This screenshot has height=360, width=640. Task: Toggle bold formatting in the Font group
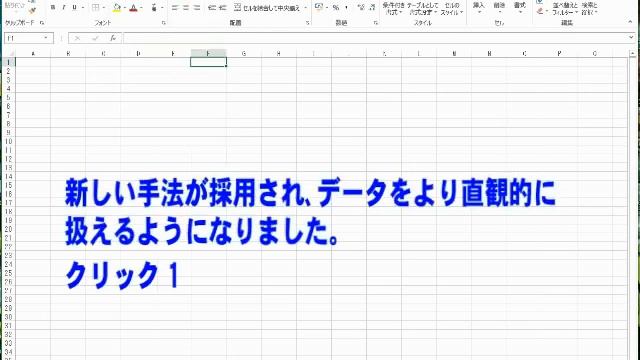click(53, 7)
